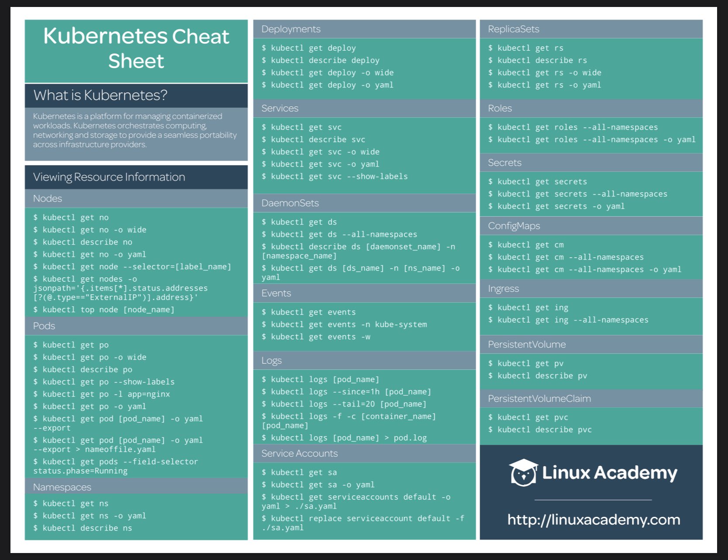Viewport: 728px width, 560px height.
Task: Select 'kubectl top node [node_name]' command
Action: [104, 310]
